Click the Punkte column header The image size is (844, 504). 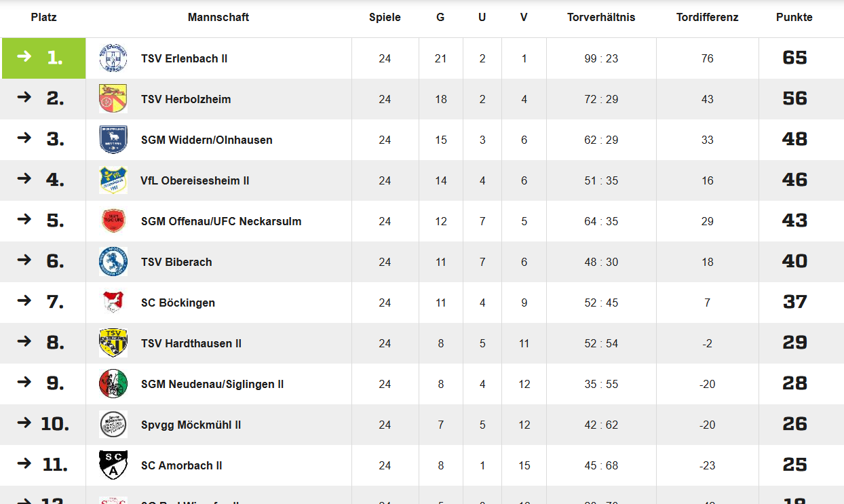[x=794, y=18]
